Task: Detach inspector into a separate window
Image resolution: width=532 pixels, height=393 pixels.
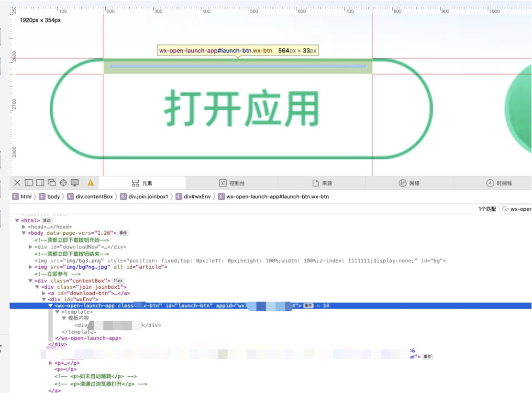Action: pyautogui.click(x=52, y=183)
